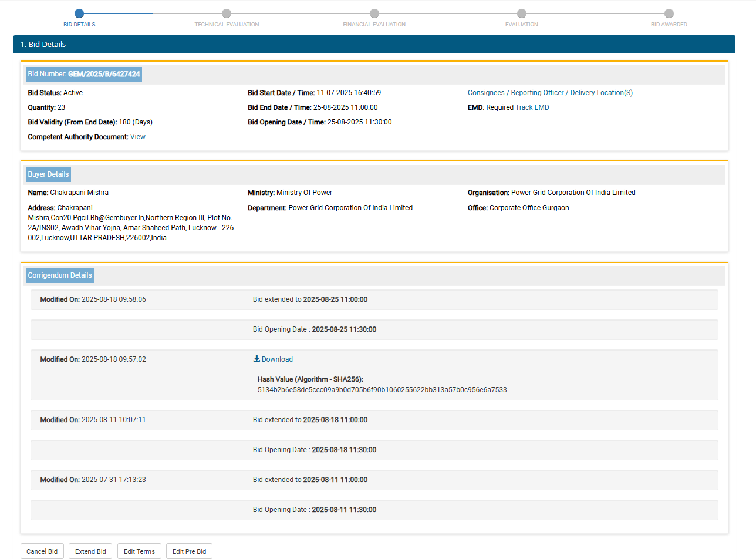Click the Bid Details step circle
The height and width of the screenshot is (559, 756).
click(79, 14)
